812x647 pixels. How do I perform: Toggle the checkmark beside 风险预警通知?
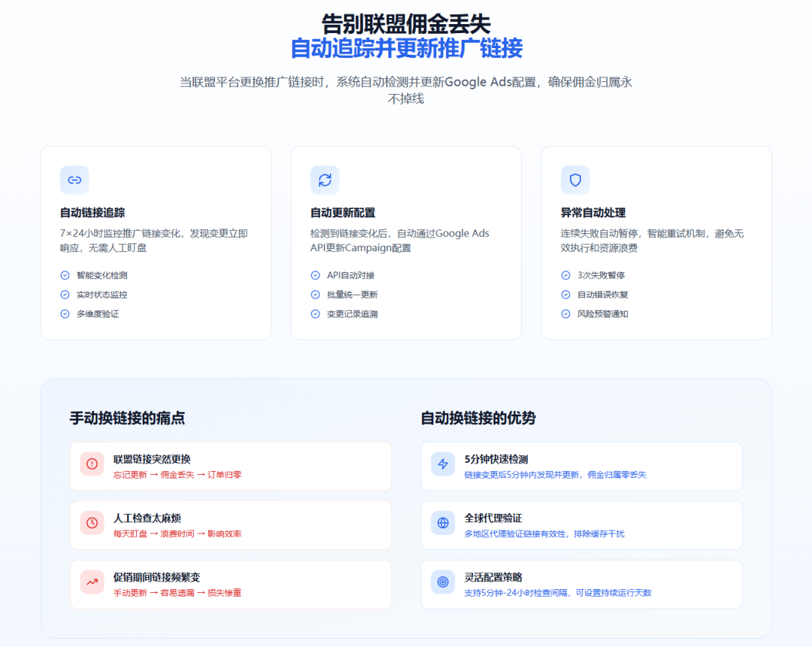coord(565,314)
